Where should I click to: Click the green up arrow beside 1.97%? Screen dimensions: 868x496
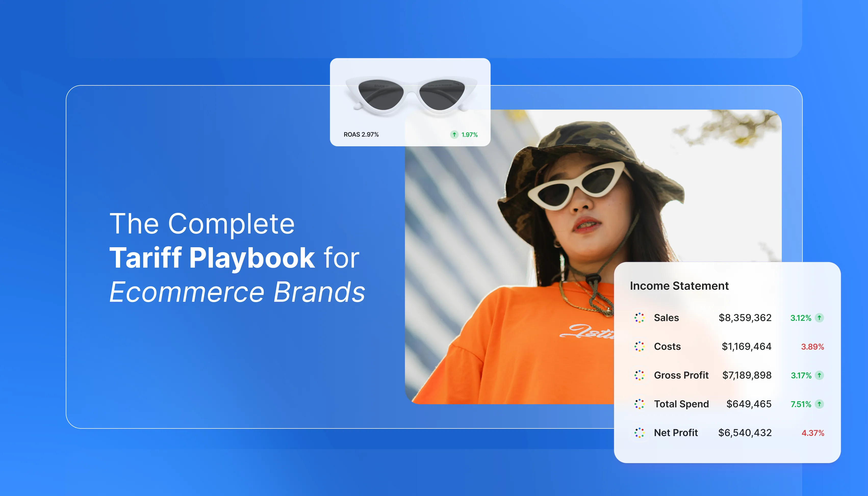[x=454, y=135]
